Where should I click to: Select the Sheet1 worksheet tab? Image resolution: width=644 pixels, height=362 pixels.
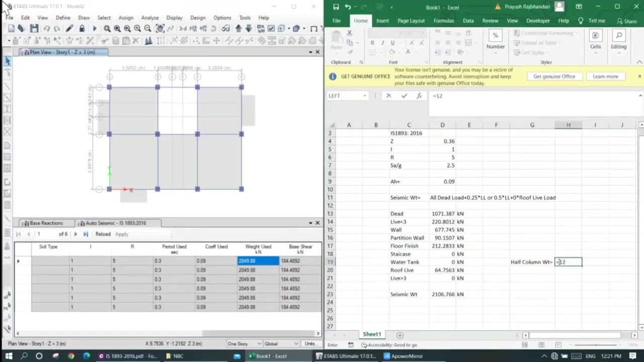pos(372,334)
